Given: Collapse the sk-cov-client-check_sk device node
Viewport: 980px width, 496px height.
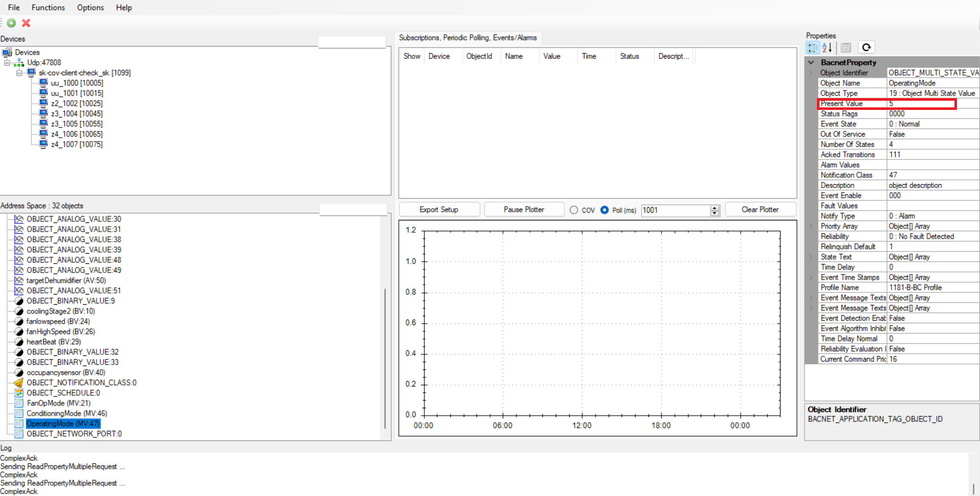Looking at the screenshot, I should [x=19, y=73].
